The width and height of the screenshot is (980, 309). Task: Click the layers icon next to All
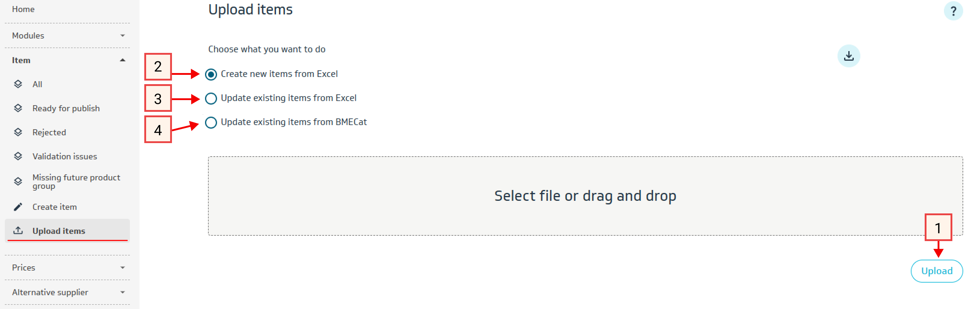[x=18, y=84]
